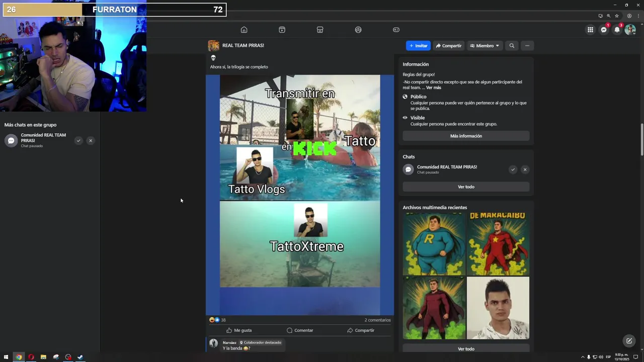Open the Groups tab icon
Image resolution: width=644 pixels, height=362 pixels.
click(x=358, y=30)
